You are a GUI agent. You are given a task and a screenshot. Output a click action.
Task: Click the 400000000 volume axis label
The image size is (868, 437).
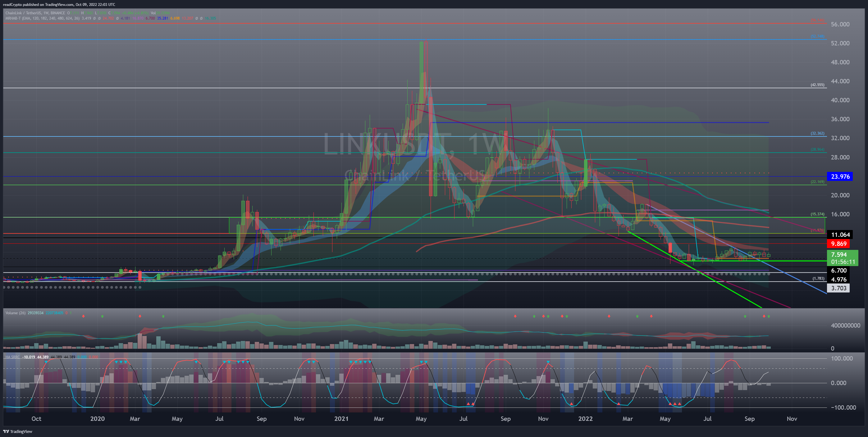tap(845, 325)
